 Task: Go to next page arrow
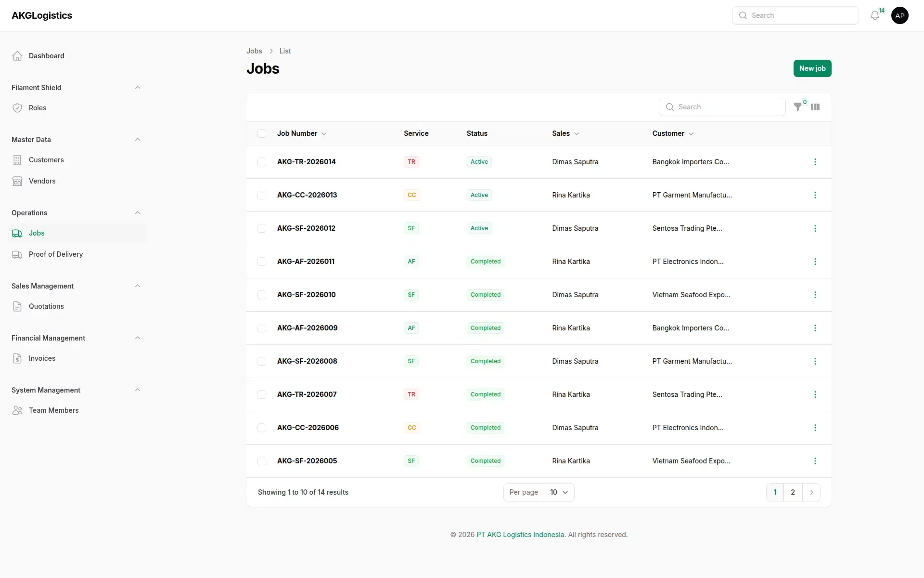tap(811, 492)
